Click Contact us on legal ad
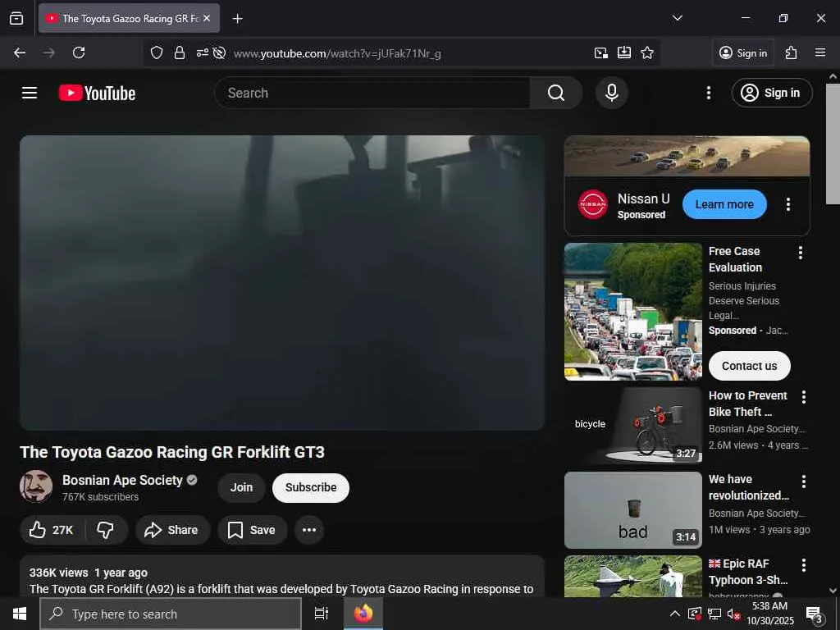The image size is (840, 630). 750,366
